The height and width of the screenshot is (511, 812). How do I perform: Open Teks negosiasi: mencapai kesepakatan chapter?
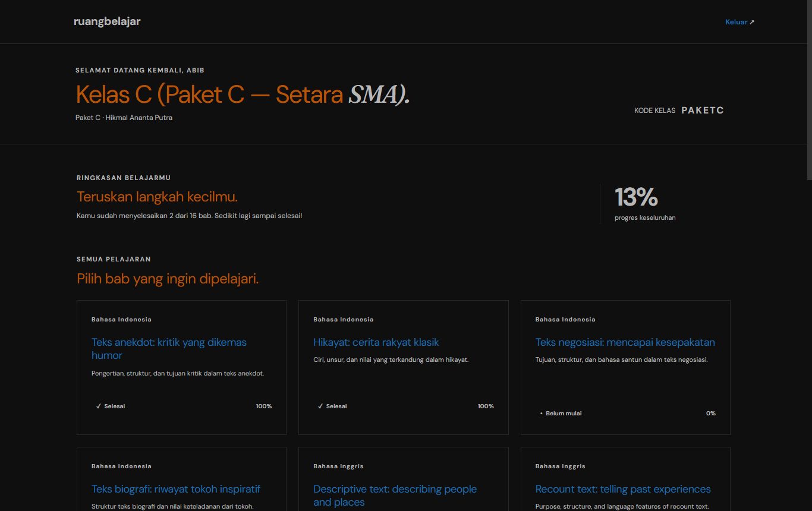pos(625,342)
